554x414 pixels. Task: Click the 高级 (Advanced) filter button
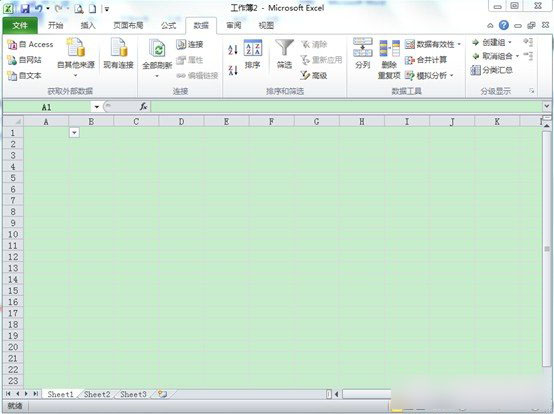tap(314, 75)
